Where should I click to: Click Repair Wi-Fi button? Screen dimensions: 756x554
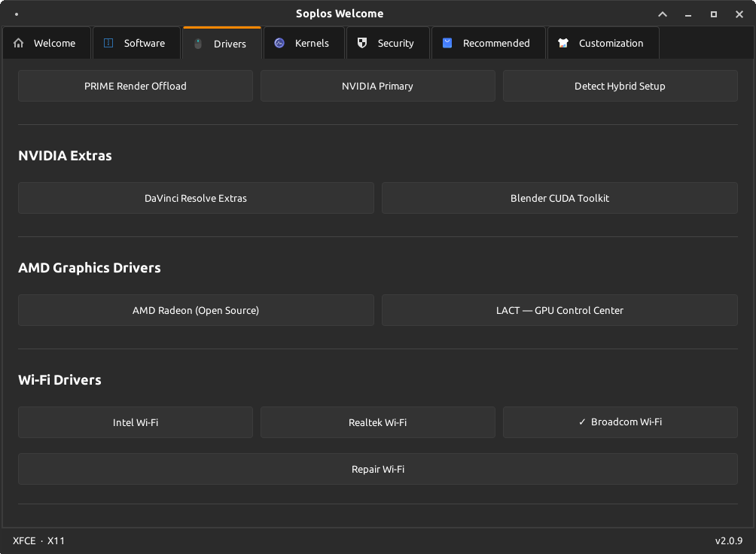pyautogui.click(x=378, y=469)
